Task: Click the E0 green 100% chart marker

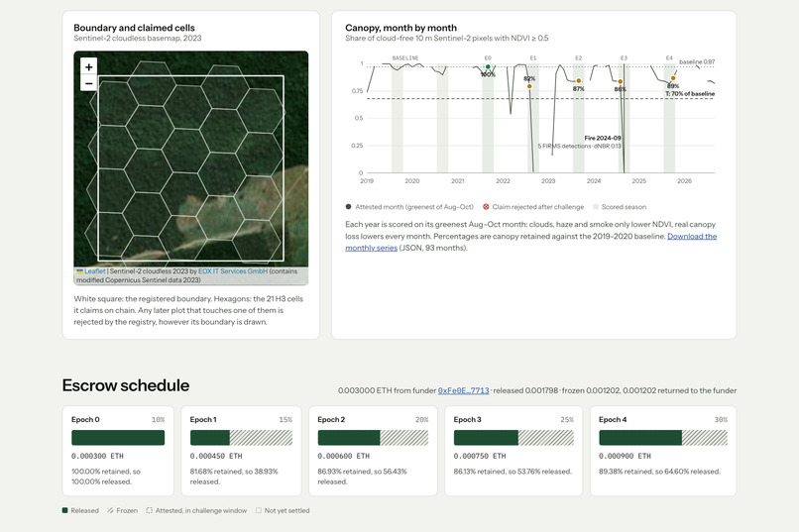Action: (x=488, y=66)
